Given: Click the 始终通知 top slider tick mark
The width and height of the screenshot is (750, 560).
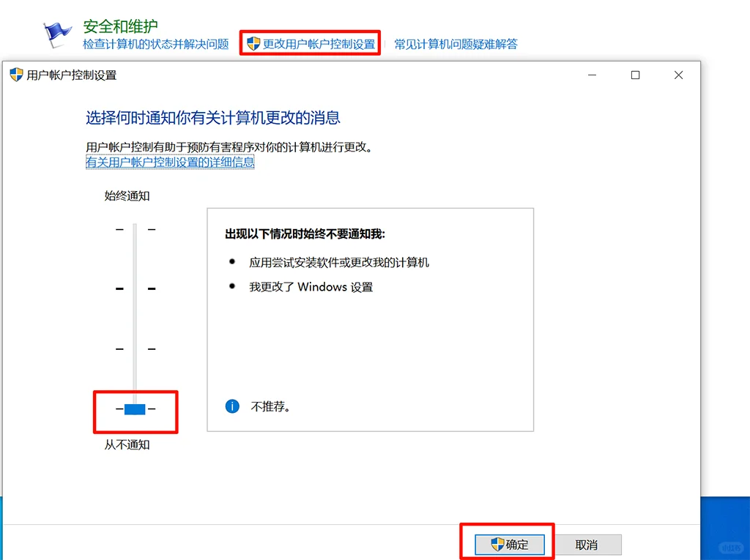Looking at the screenshot, I should 135,229.
